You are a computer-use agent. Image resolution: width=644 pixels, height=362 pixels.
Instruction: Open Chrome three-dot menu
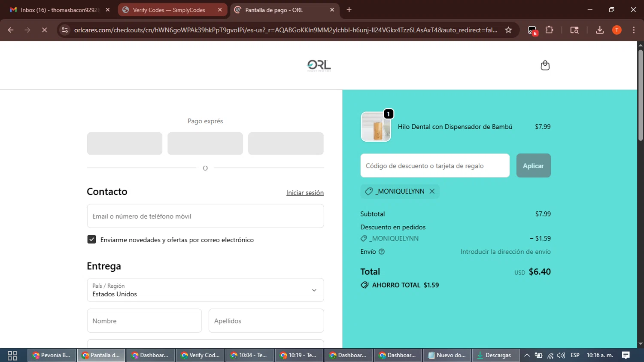pyautogui.click(x=634, y=30)
